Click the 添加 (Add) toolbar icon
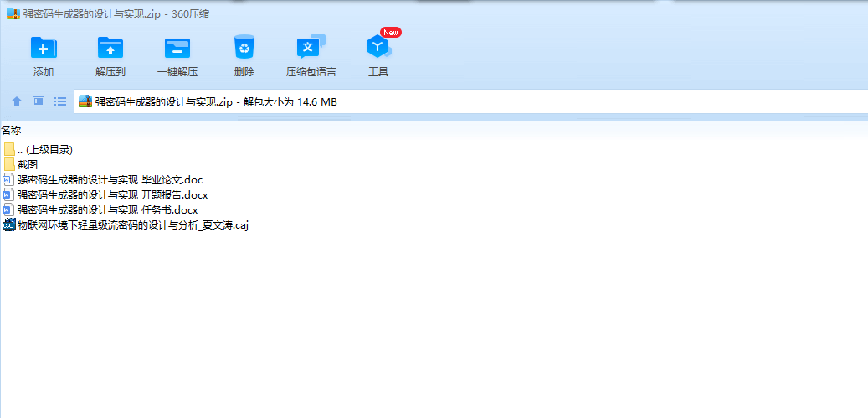The width and height of the screenshot is (868, 418). (44, 48)
